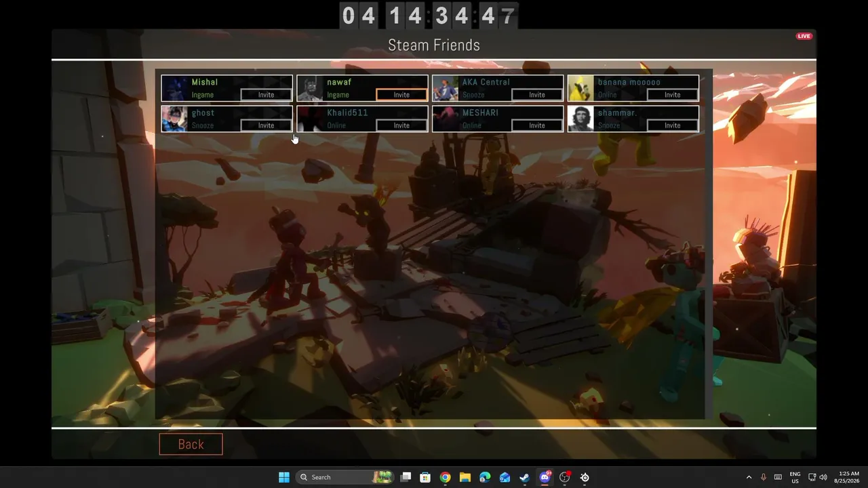Invite ghost to the game
Image resolution: width=868 pixels, height=488 pixels.
point(266,125)
